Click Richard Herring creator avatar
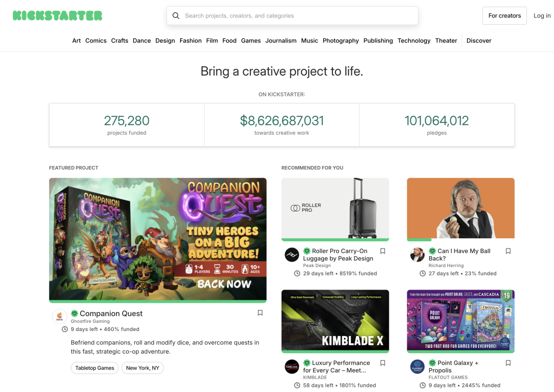 pyautogui.click(x=418, y=255)
